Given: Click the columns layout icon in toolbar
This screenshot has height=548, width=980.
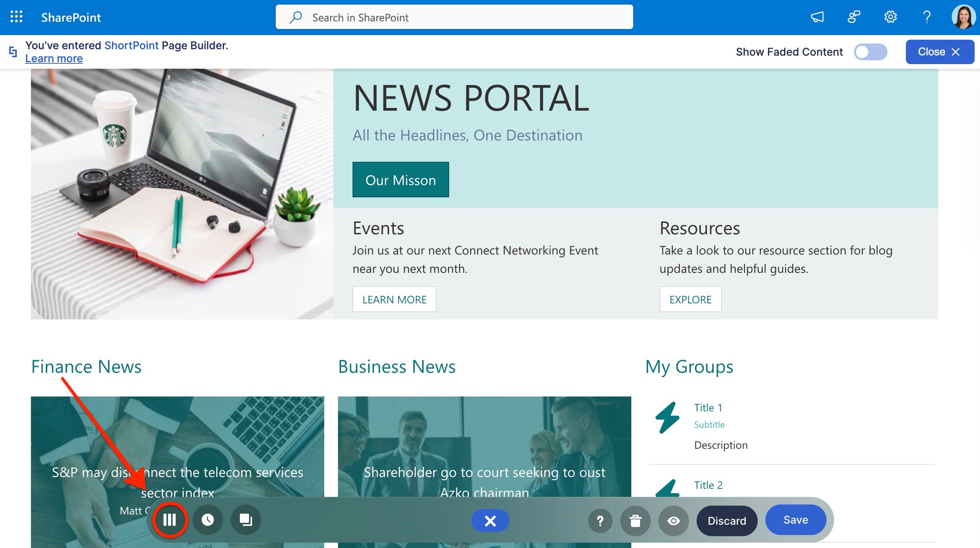Looking at the screenshot, I should click(x=170, y=520).
